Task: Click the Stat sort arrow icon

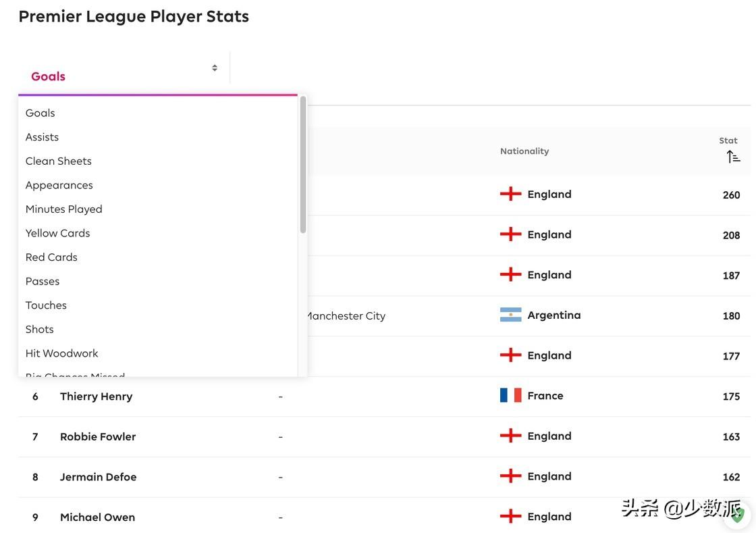Action: point(733,157)
